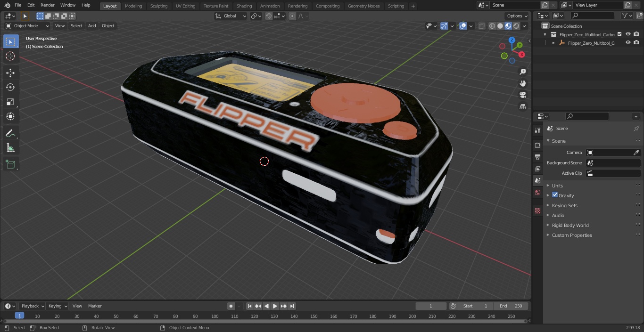The image size is (644, 332).
Task: Open the Object Mode dropdown
Action: (27, 26)
